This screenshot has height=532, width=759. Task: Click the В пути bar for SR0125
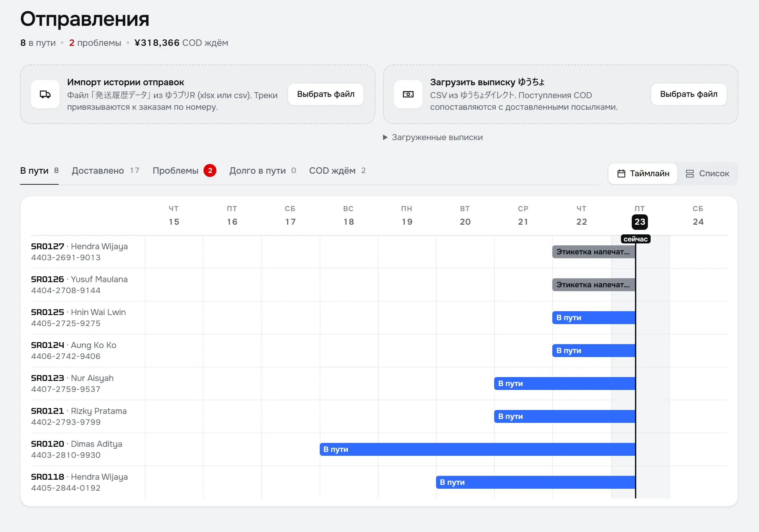(593, 318)
